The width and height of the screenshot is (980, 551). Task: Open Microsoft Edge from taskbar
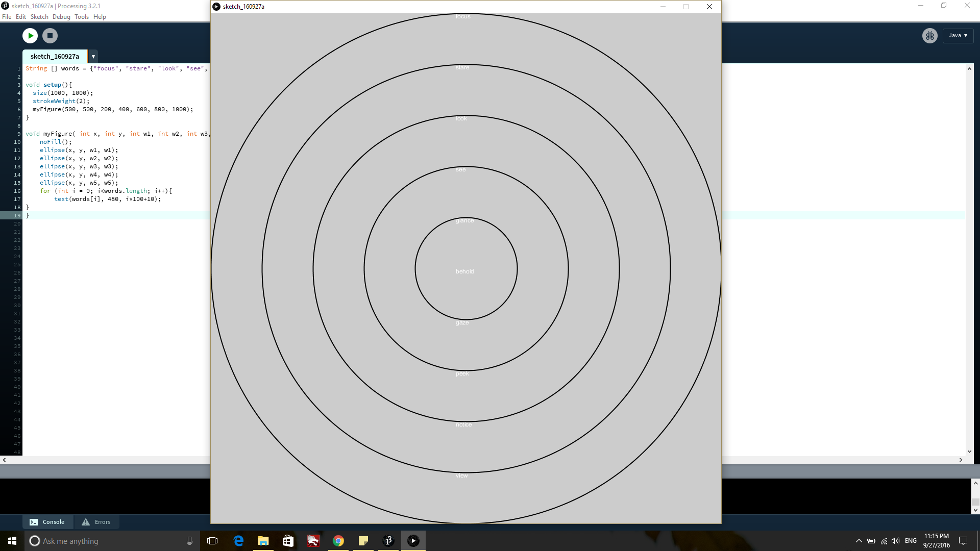click(238, 541)
